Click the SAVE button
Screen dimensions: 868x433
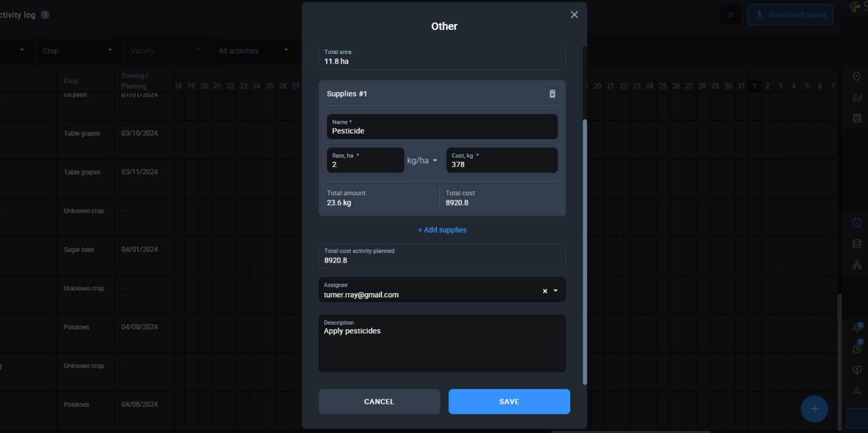click(509, 402)
